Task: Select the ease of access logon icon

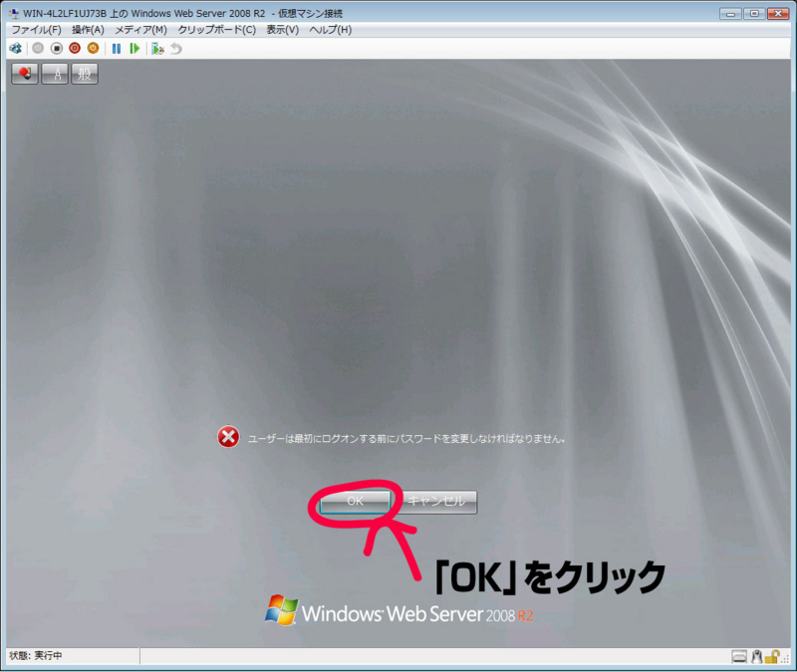Action: (24, 73)
